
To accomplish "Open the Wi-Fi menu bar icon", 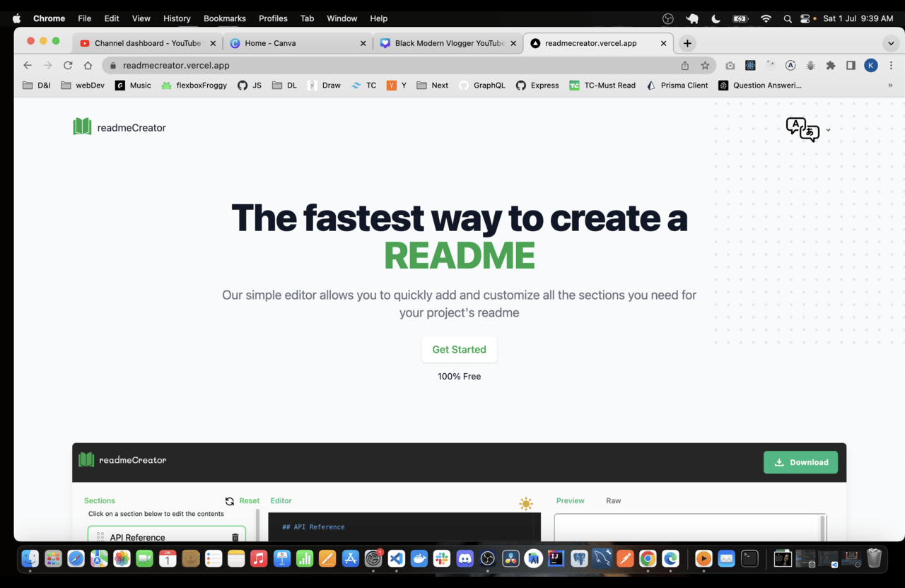I will pos(766,18).
